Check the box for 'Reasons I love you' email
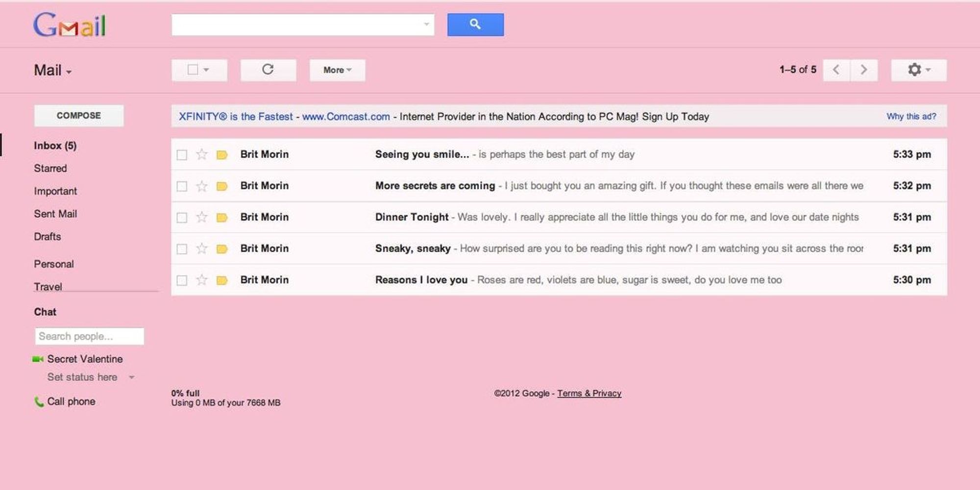The image size is (980, 490). 182,280
